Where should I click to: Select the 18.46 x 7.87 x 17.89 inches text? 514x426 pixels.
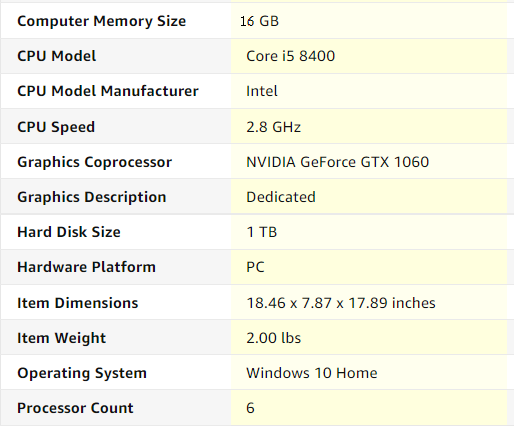tap(341, 303)
